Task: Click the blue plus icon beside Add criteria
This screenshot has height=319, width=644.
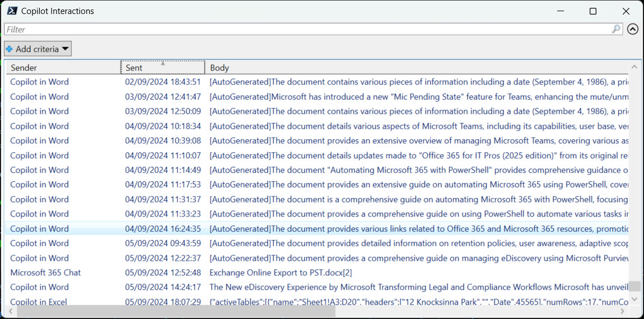Action: point(9,49)
